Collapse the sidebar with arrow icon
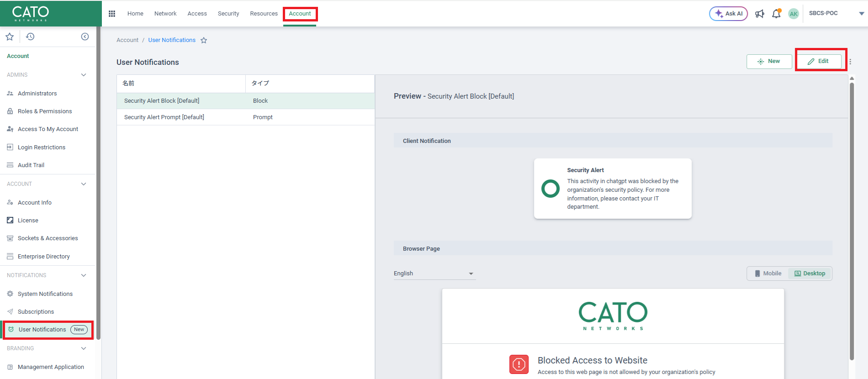This screenshot has width=868, height=379. pos(85,37)
